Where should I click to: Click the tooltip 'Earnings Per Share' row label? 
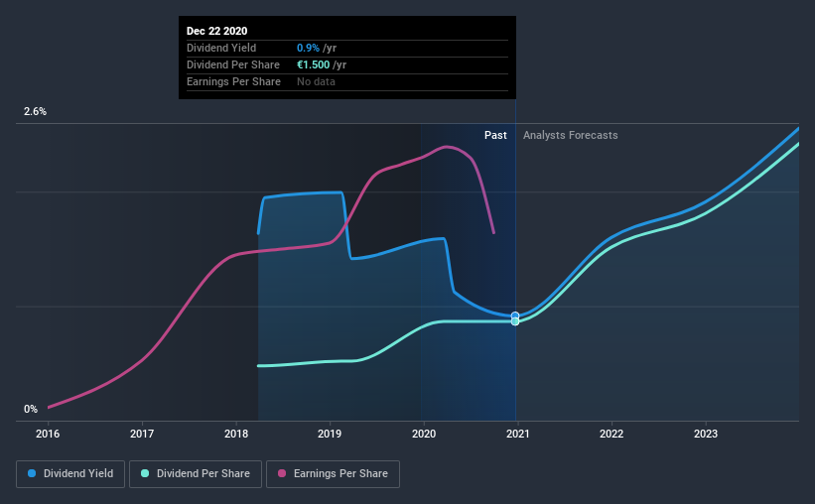click(x=233, y=81)
